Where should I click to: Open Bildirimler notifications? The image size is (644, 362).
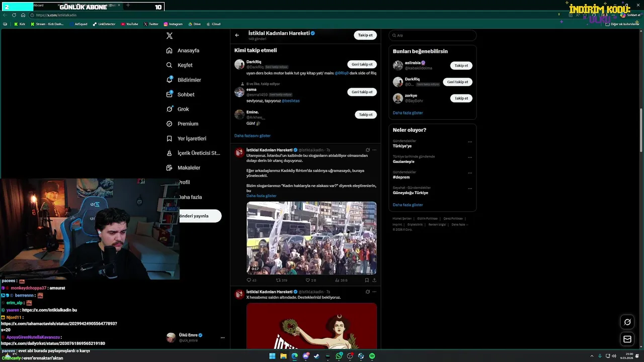coord(184,80)
